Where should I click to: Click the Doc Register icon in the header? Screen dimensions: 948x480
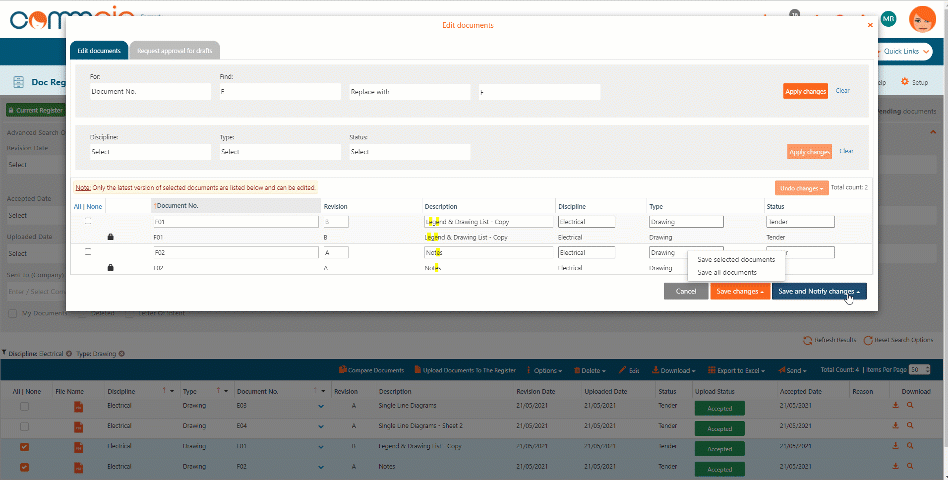tap(19, 82)
